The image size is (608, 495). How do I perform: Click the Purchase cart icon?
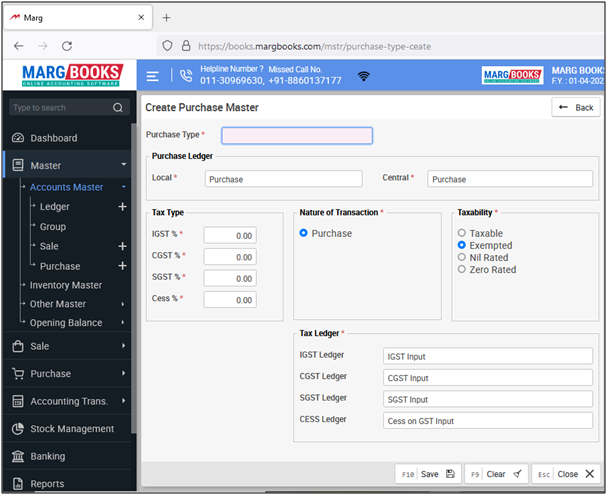tap(18, 373)
